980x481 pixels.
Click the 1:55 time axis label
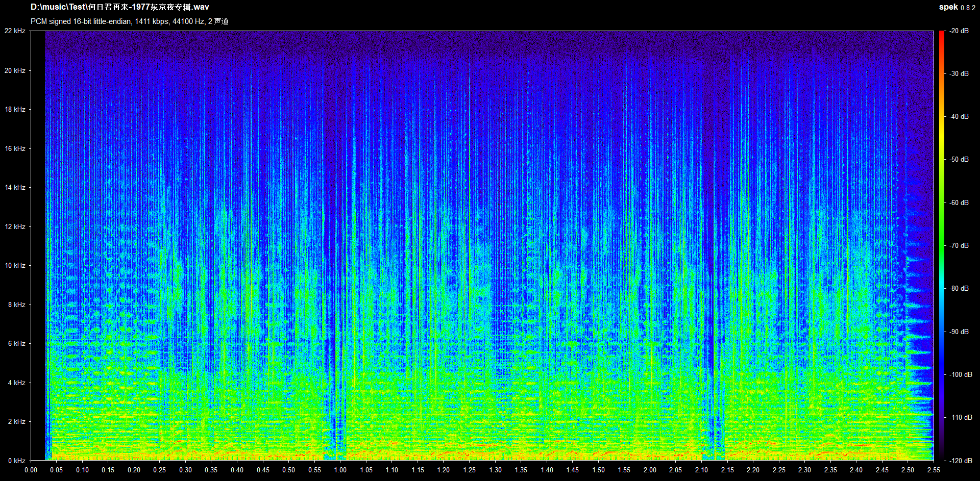[624, 470]
